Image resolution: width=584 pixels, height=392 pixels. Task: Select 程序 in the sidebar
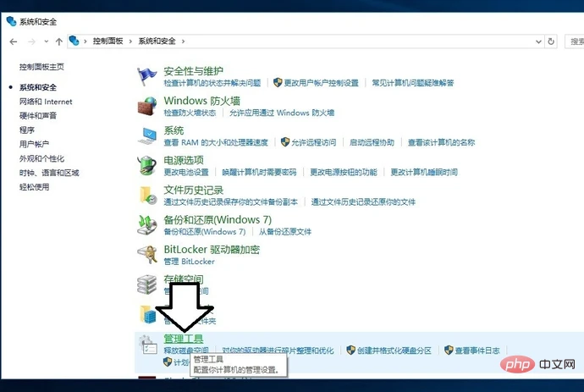(x=27, y=130)
